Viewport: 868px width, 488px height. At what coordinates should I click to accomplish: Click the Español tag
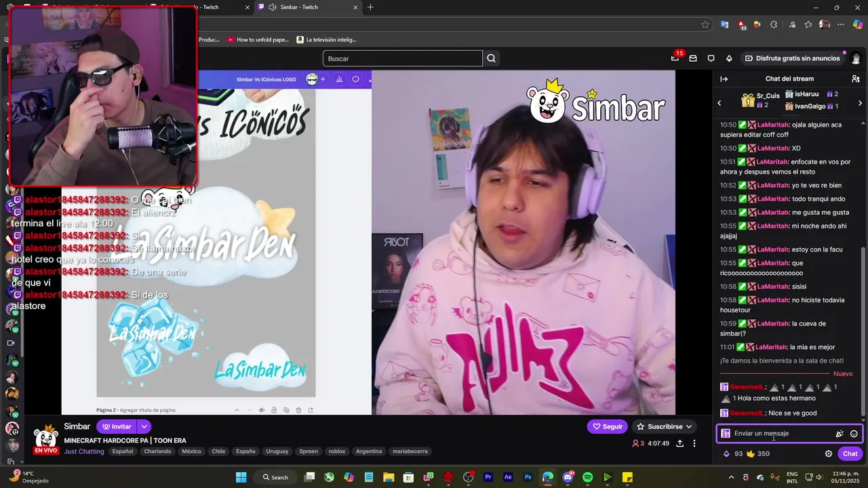click(x=123, y=451)
